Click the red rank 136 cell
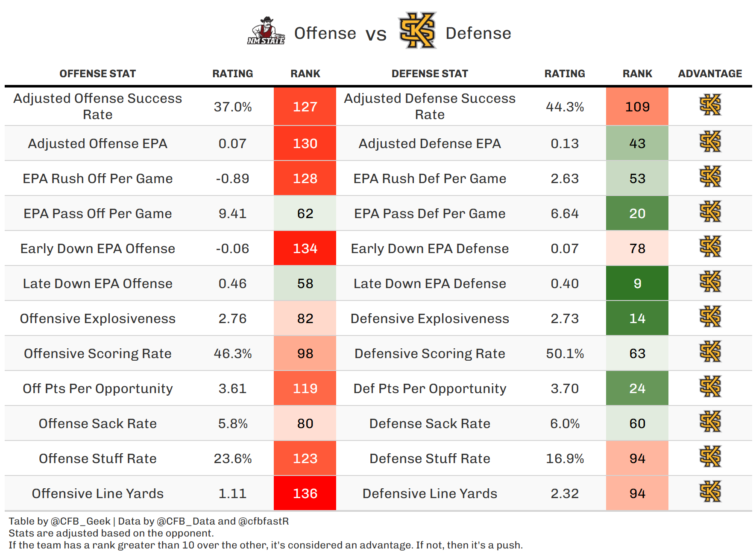 pos(305,493)
